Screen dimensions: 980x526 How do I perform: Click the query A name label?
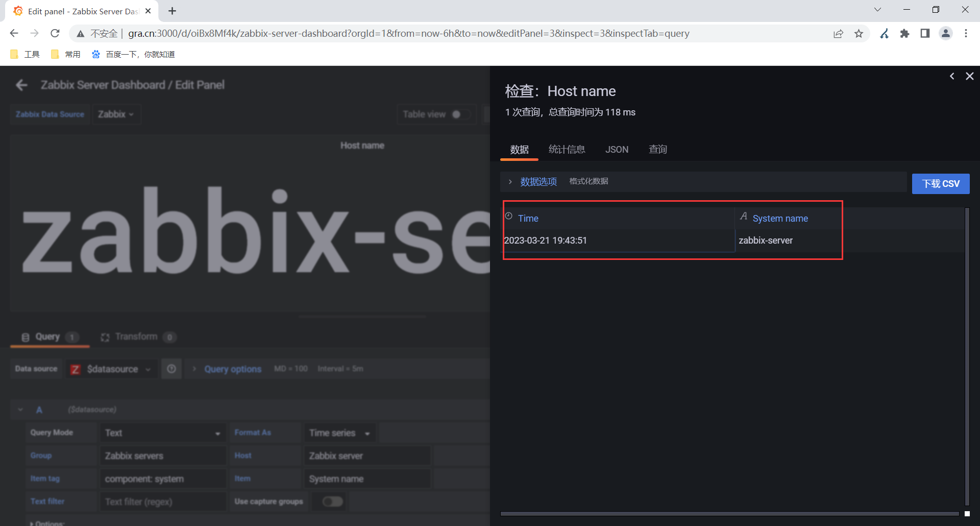(x=39, y=410)
